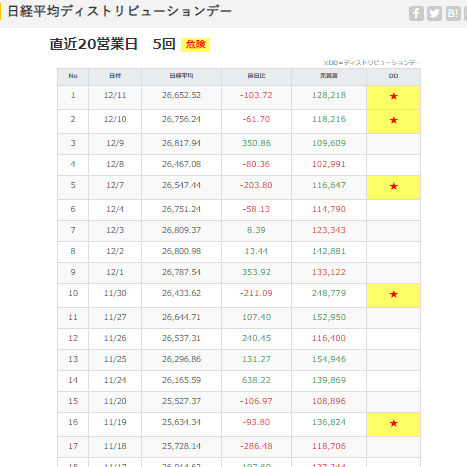467x467 pixels.
Task: Select the change value -286.48
Action: click(256, 446)
